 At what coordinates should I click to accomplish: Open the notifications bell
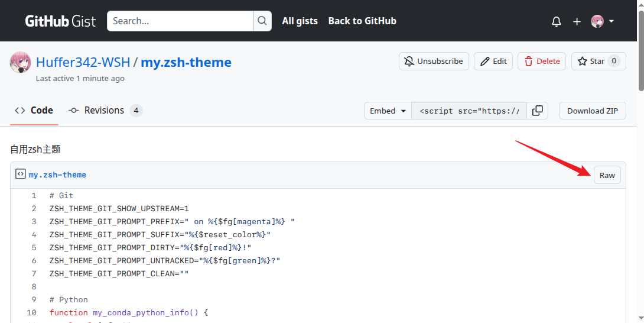pos(556,21)
